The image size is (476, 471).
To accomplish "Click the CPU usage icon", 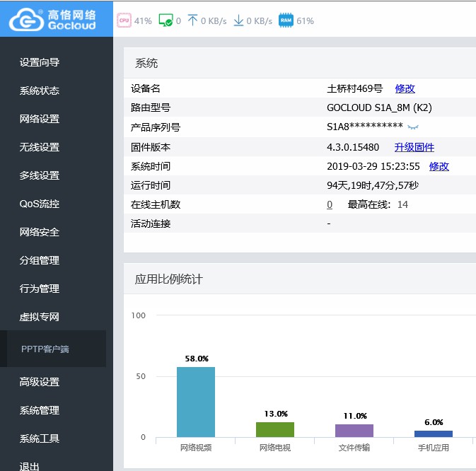I will [124, 21].
